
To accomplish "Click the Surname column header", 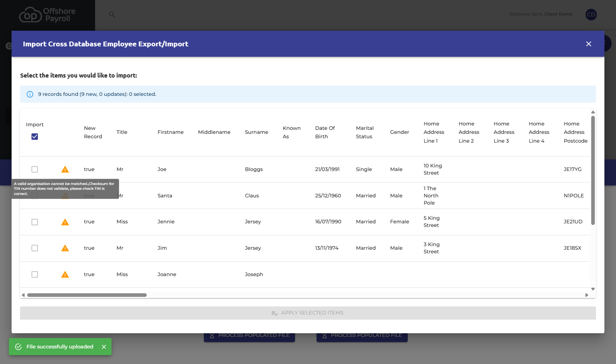I will pyautogui.click(x=257, y=132).
